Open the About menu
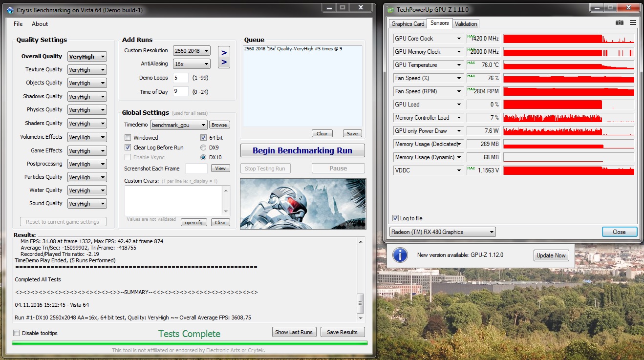The width and height of the screenshot is (644, 360). [x=40, y=24]
